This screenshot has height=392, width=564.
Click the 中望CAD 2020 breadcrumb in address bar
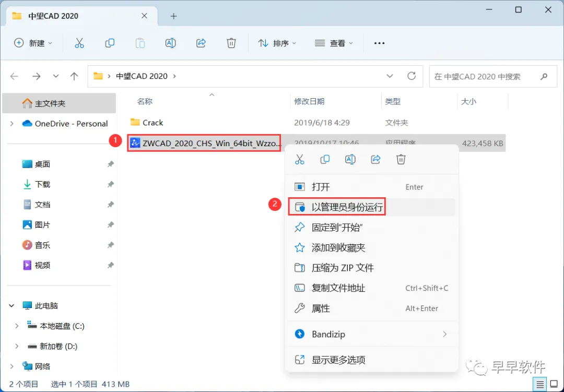142,76
